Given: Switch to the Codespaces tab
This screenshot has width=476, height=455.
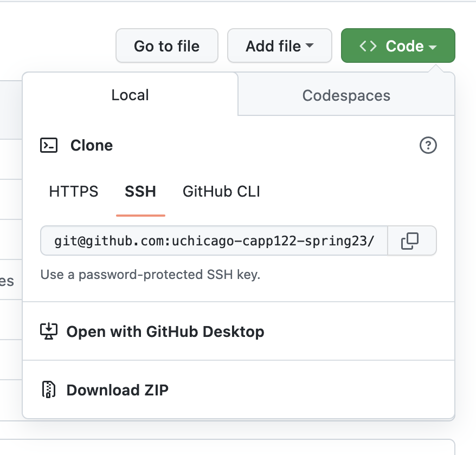Looking at the screenshot, I should point(346,95).
